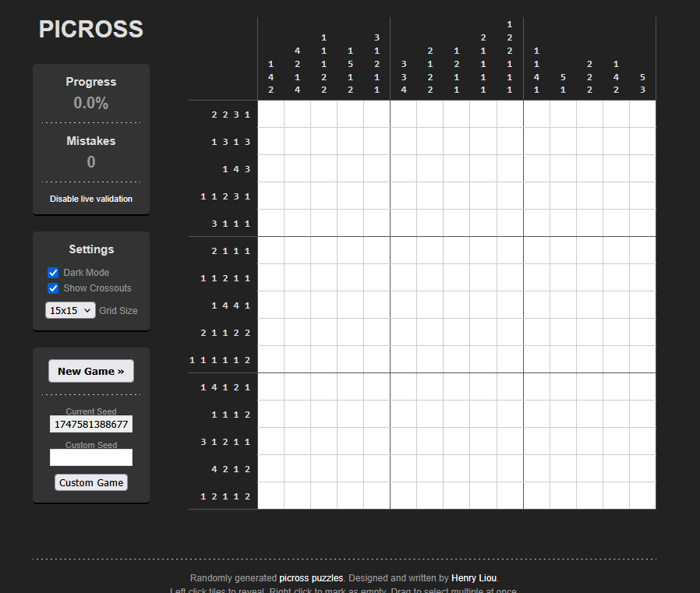Screen dimensions: 700x593
Task: Click the New Game button
Action: (x=91, y=371)
